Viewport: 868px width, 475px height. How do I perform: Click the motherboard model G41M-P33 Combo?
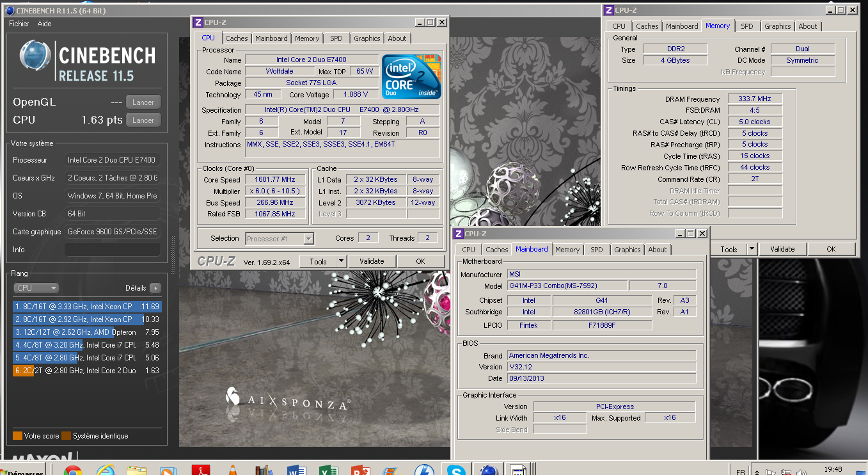click(x=567, y=286)
